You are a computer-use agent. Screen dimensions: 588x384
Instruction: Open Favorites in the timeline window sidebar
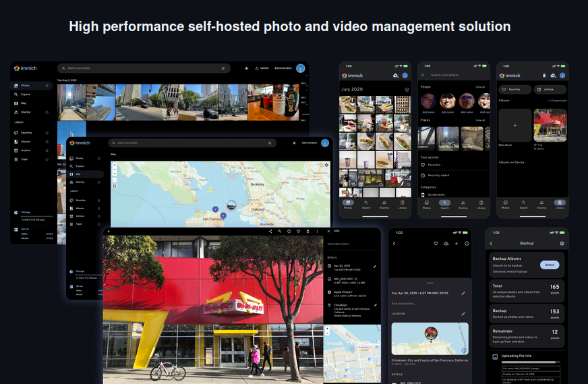pos(32,133)
